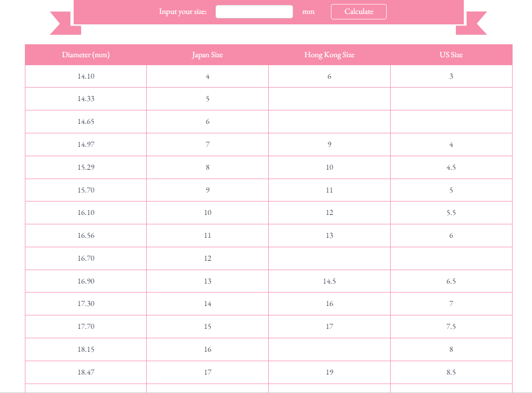Click the Hong Kong Size column header
532x393 pixels.
point(329,55)
